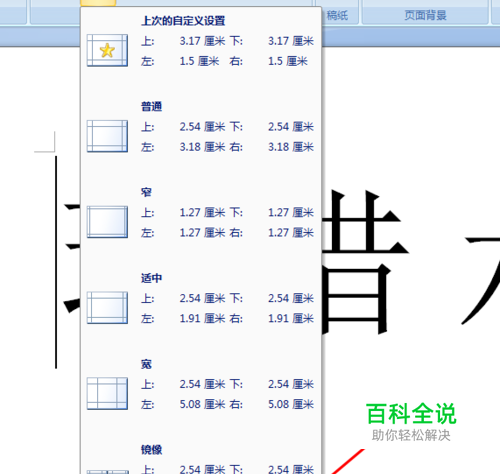Screen dimensions: 500x474
Task: Select the 适中 margin option label
Action: pyautogui.click(x=151, y=278)
